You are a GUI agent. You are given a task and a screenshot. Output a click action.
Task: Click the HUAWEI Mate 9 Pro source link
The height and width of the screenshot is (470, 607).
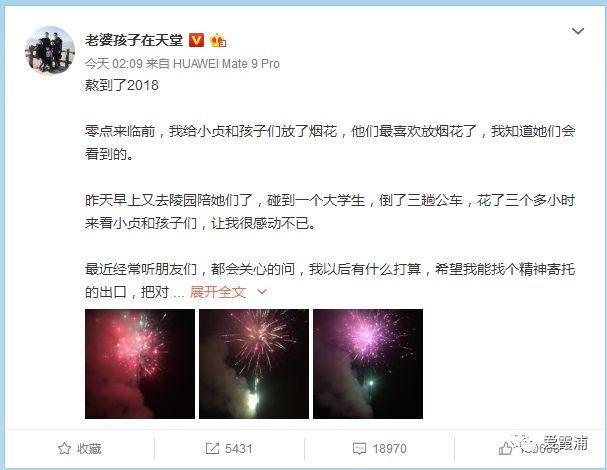226,63
